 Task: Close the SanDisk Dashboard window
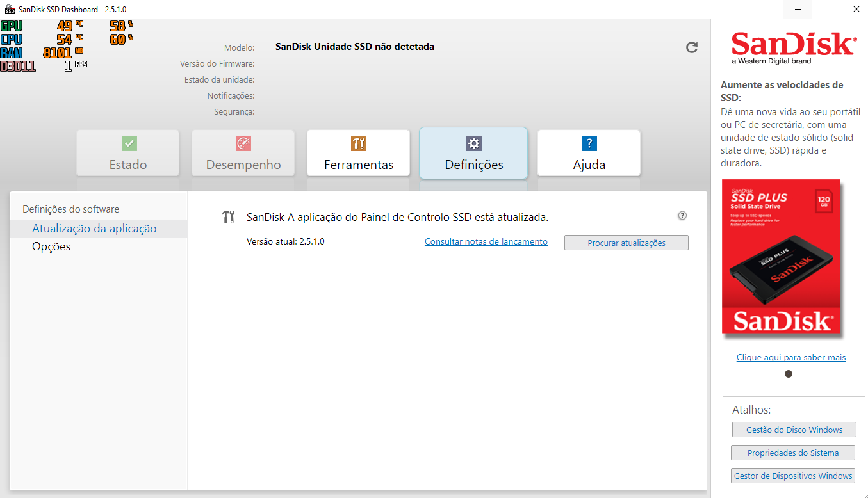[x=856, y=9]
